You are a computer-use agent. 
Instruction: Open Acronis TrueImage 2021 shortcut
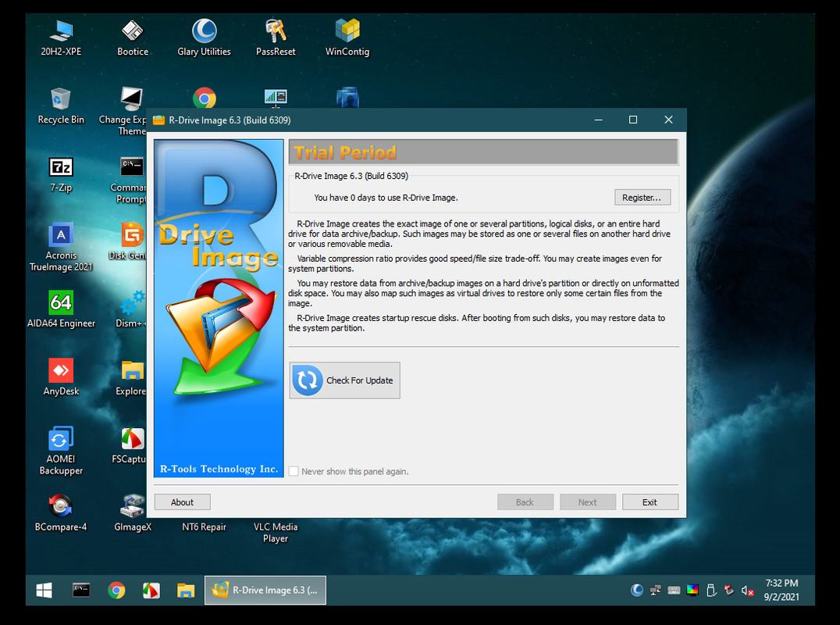tap(61, 247)
